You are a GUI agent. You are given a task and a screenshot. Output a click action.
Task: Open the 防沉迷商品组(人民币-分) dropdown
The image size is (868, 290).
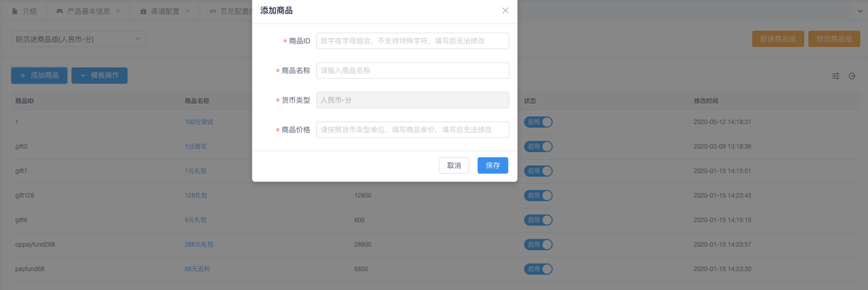pos(79,39)
